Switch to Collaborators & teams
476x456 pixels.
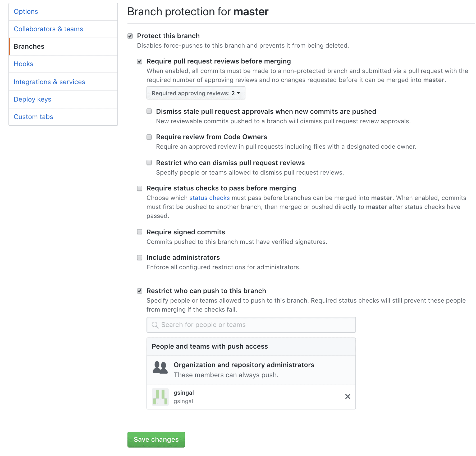[48, 29]
